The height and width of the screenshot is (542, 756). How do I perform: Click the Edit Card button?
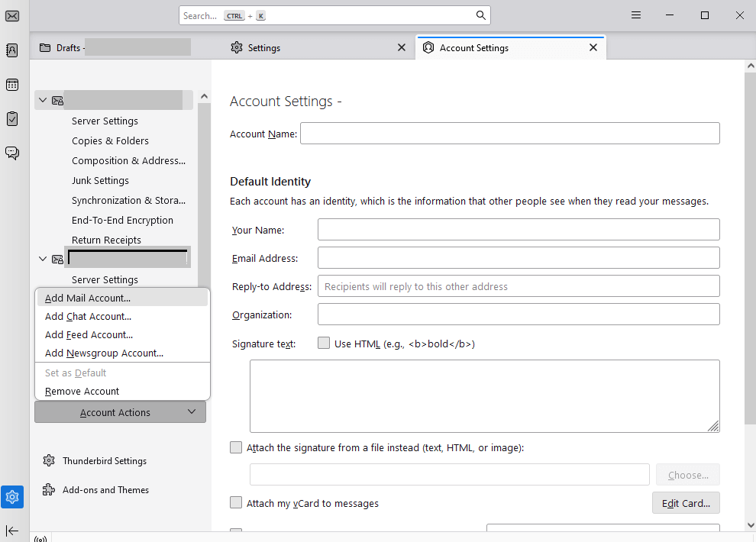[686, 503]
